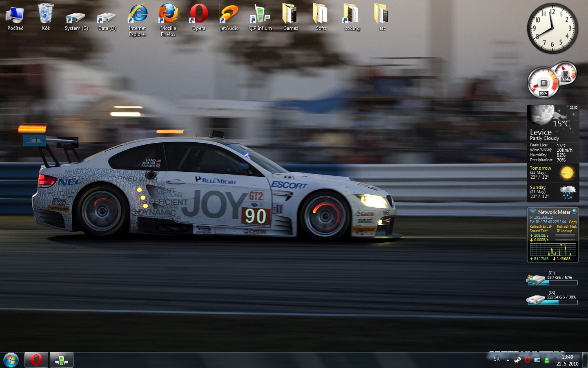Click Refresh Ext. IP link

coord(541,227)
